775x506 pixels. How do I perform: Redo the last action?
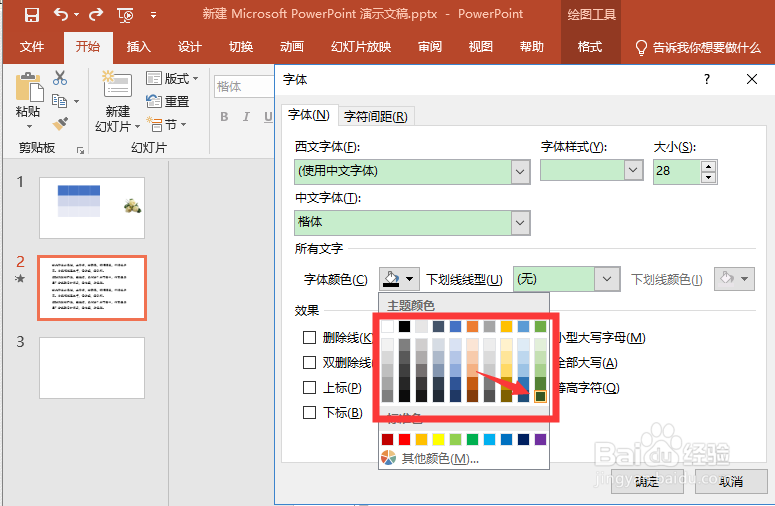coord(96,15)
